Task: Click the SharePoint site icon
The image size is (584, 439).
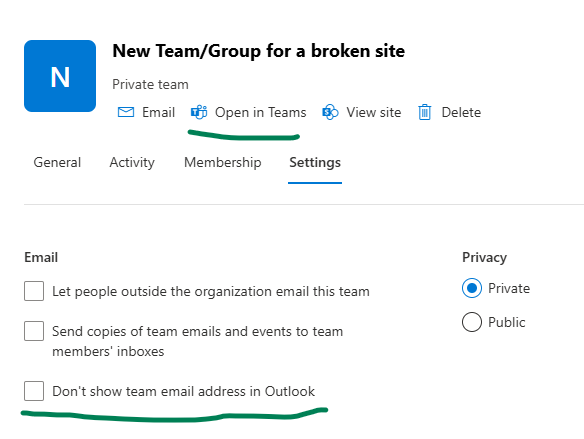Action: [330, 112]
